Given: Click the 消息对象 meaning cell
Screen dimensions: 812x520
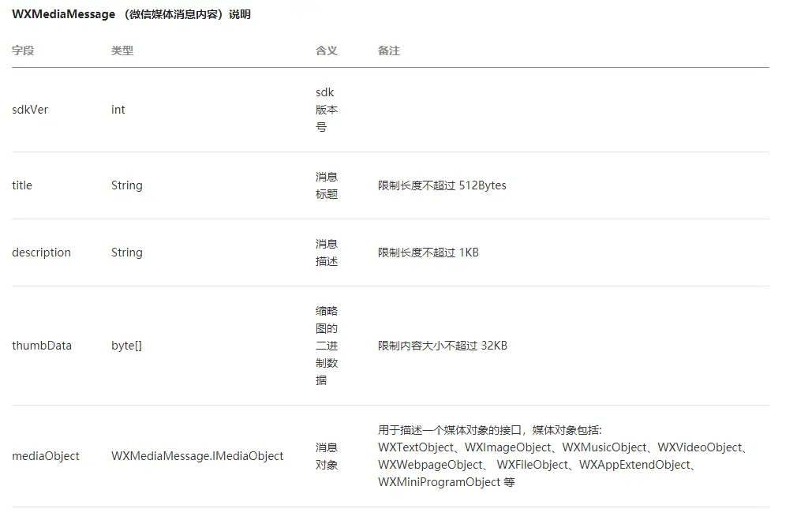Looking at the screenshot, I should coord(326,456).
